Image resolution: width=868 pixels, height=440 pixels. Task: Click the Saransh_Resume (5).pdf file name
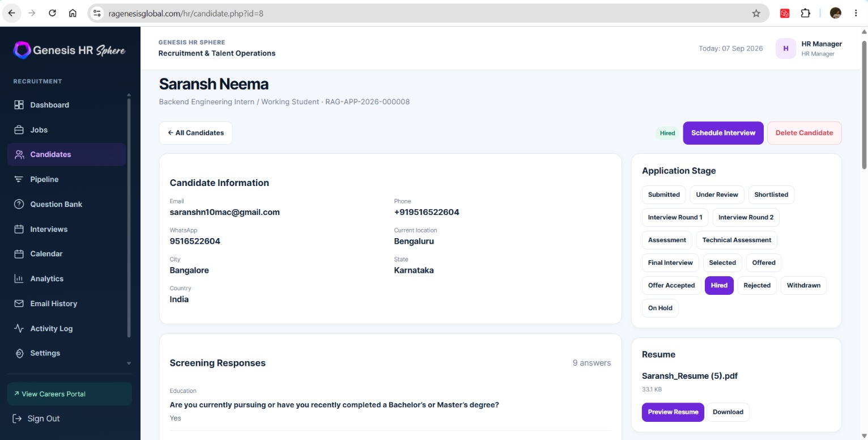pos(690,376)
